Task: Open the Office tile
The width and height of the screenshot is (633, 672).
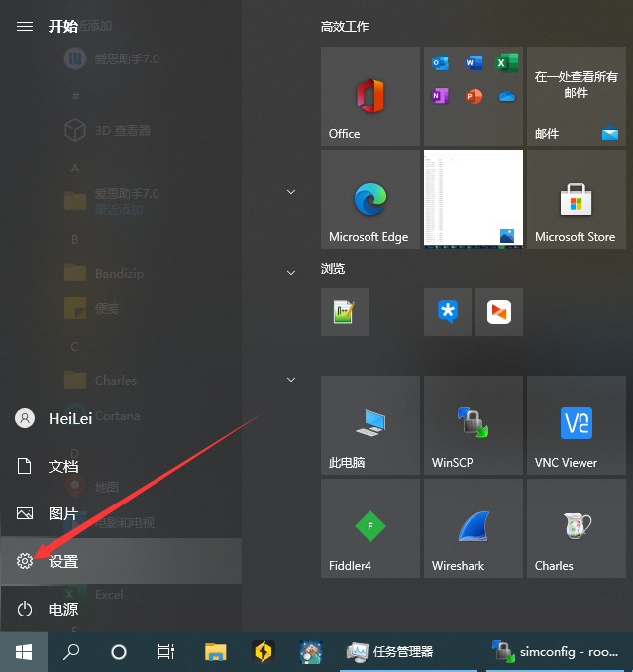Action: [370, 96]
